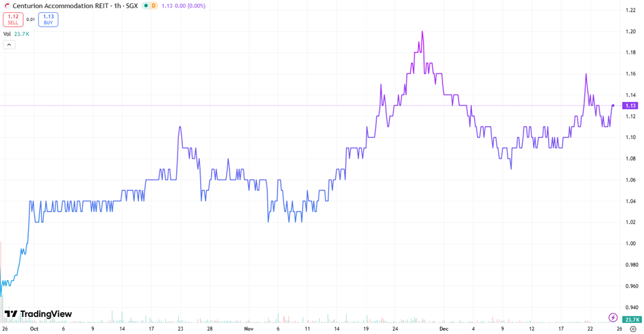This screenshot has height=334, width=644.
Task: Click the Nov date label on the time axis
Action: (x=249, y=329)
